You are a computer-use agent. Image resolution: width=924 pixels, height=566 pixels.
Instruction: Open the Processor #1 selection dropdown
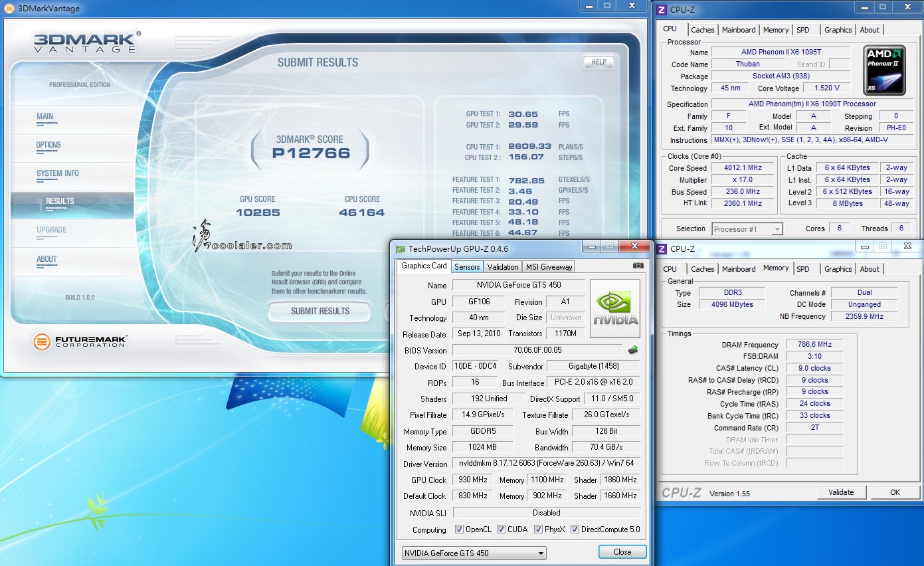(747, 229)
